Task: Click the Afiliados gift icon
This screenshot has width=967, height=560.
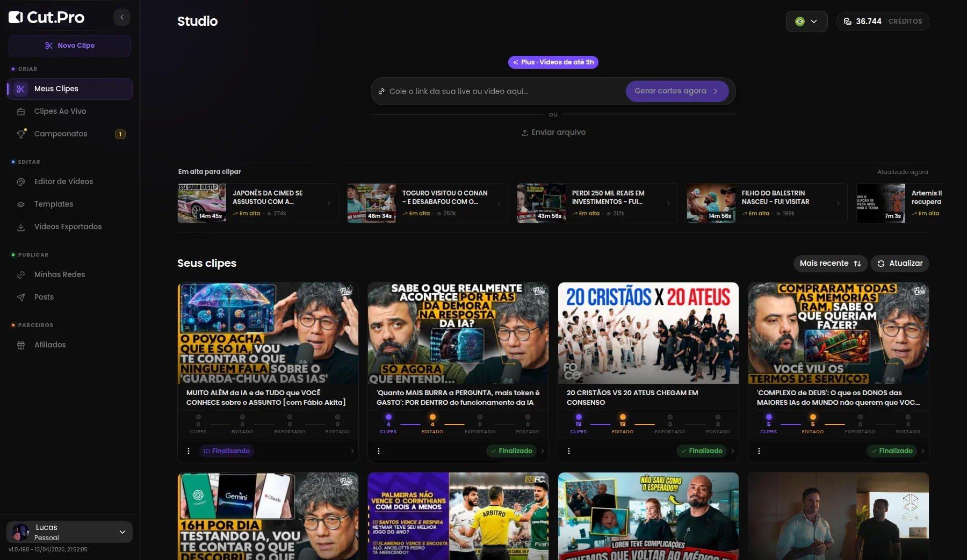Action: click(x=21, y=345)
